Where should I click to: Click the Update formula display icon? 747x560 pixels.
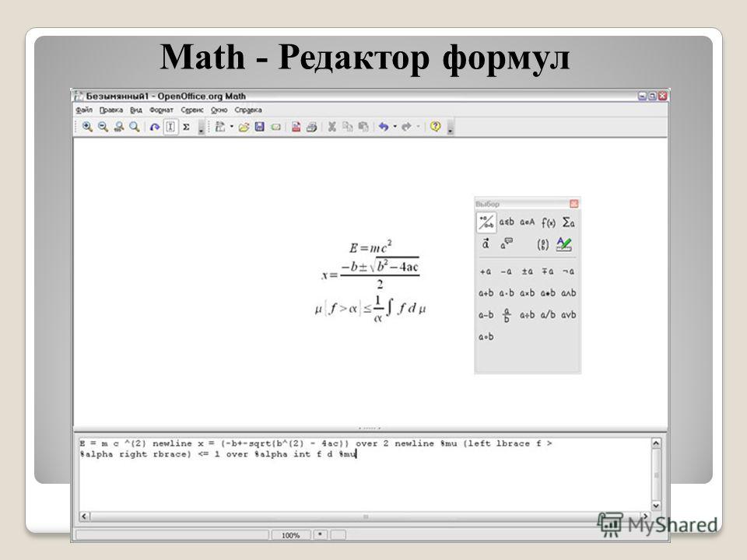[x=154, y=127]
